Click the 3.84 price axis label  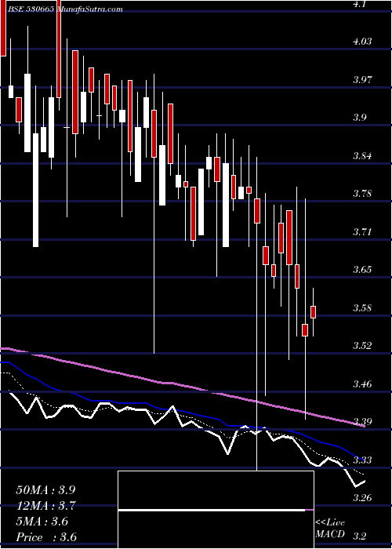pos(362,156)
